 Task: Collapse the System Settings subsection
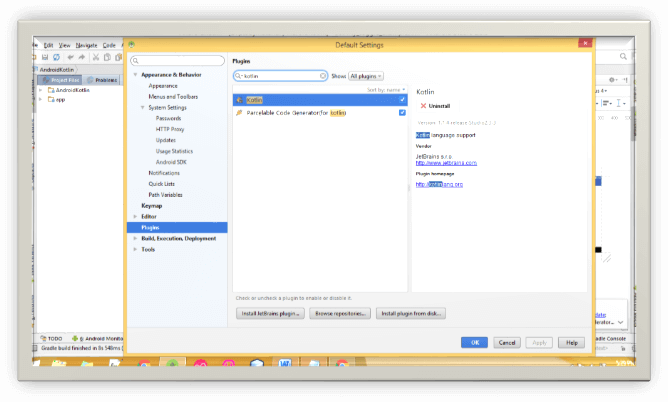click(x=143, y=108)
